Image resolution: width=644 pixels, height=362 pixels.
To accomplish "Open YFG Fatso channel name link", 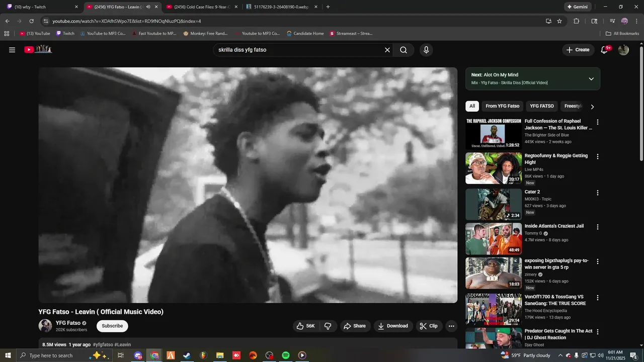I will pos(68,323).
